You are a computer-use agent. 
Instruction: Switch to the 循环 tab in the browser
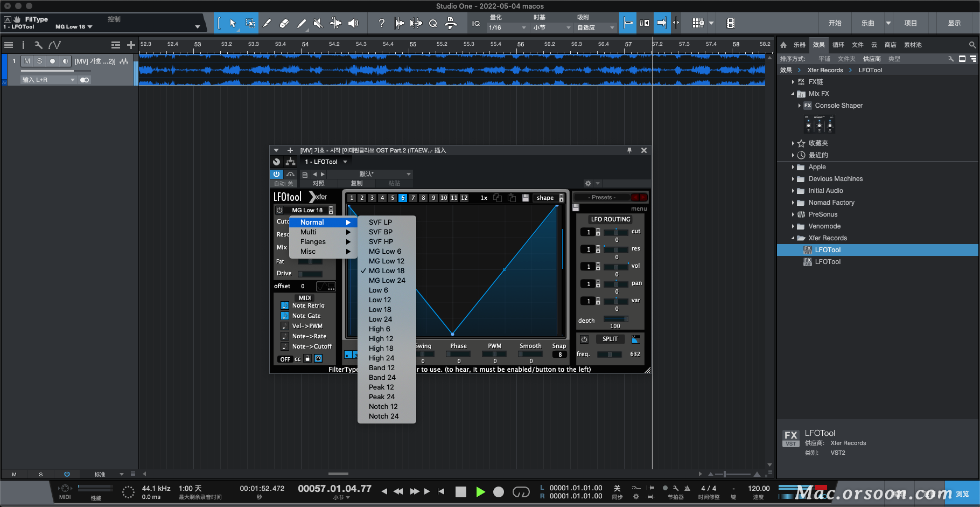click(x=837, y=45)
